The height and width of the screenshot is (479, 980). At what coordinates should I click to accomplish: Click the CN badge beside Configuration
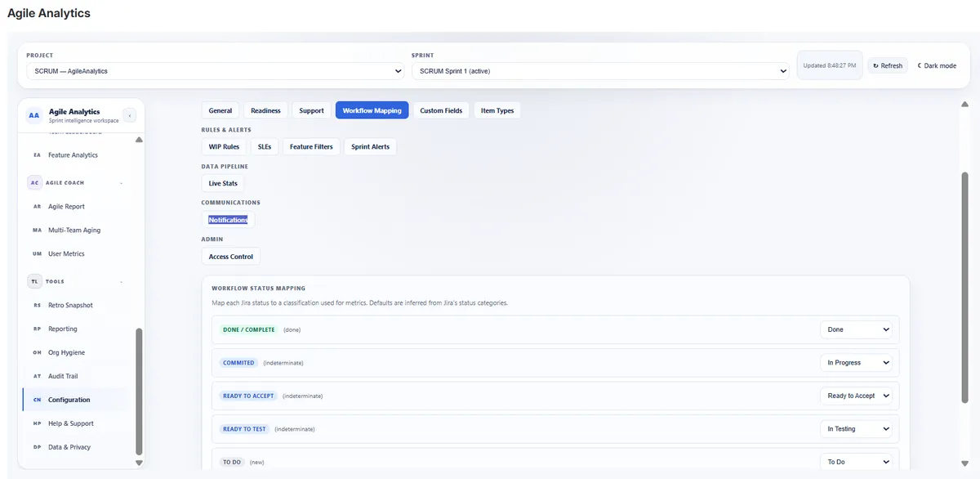[37, 401]
